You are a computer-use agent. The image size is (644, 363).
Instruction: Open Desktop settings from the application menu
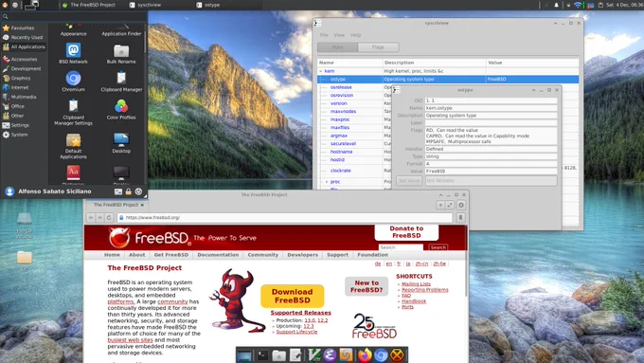tap(121, 143)
